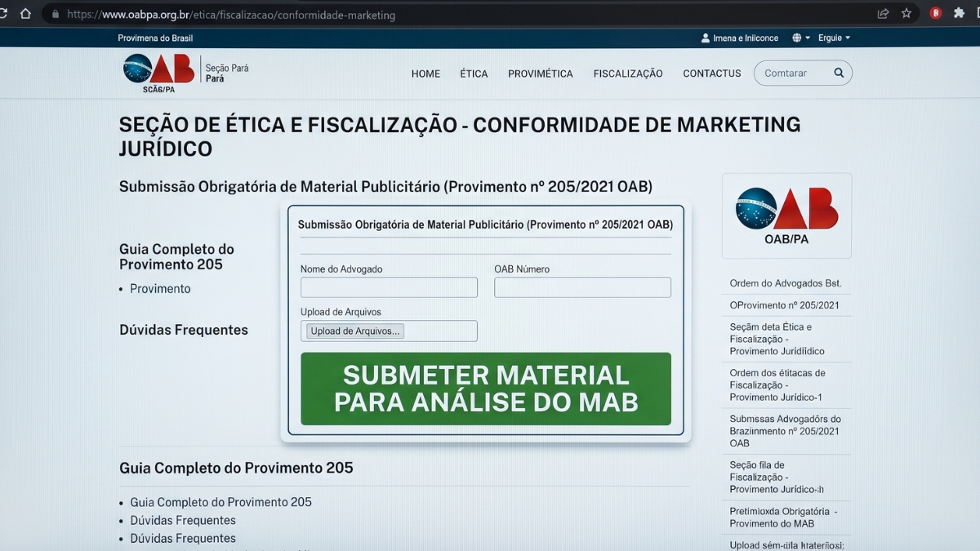
Task: Open Ordem dos étitacas de Fiscalização link
Action: [777, 384]
